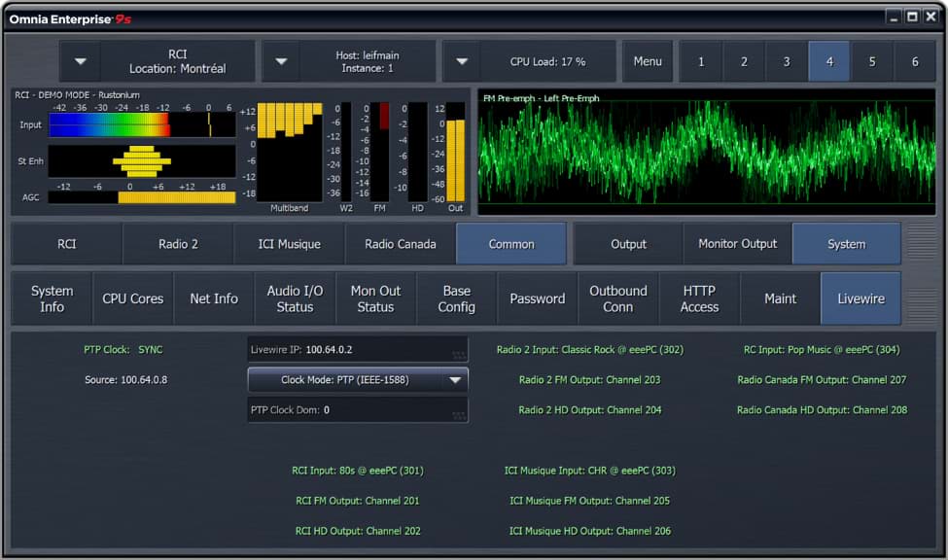The height and width of the screenshot is (560, 948).
Task: Click the RCI DEMO MODE Rustonium label
Action: tap(78, 95)
